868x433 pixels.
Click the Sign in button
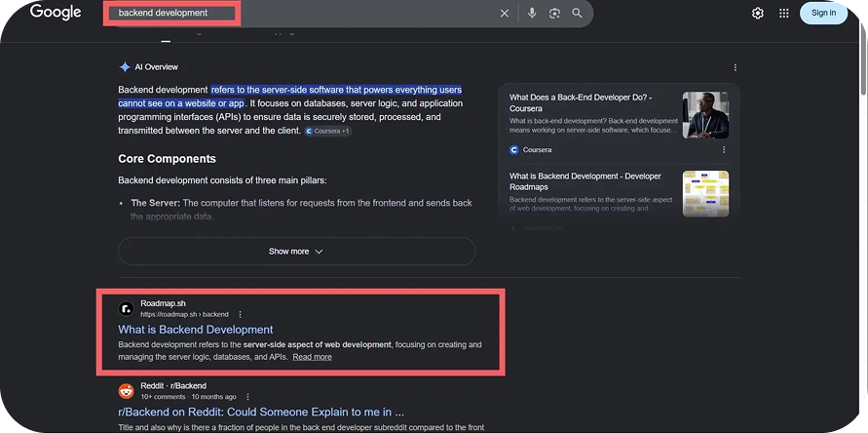[823, 13]
